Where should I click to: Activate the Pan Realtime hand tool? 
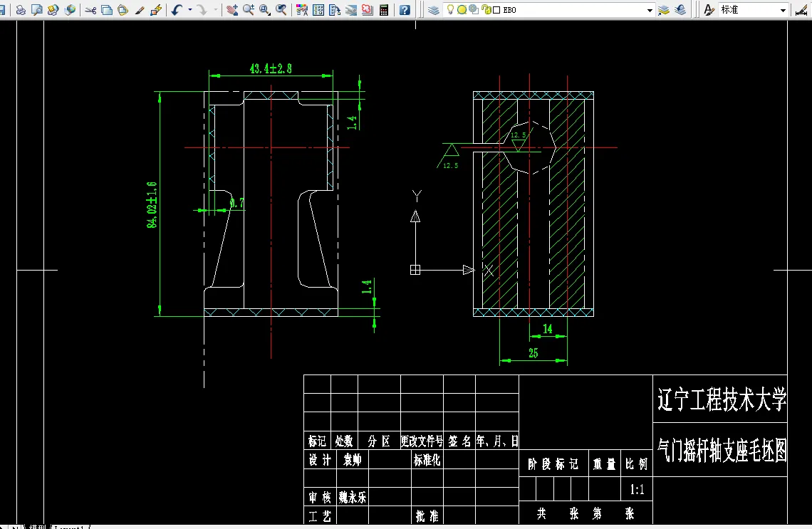point(232,10)
